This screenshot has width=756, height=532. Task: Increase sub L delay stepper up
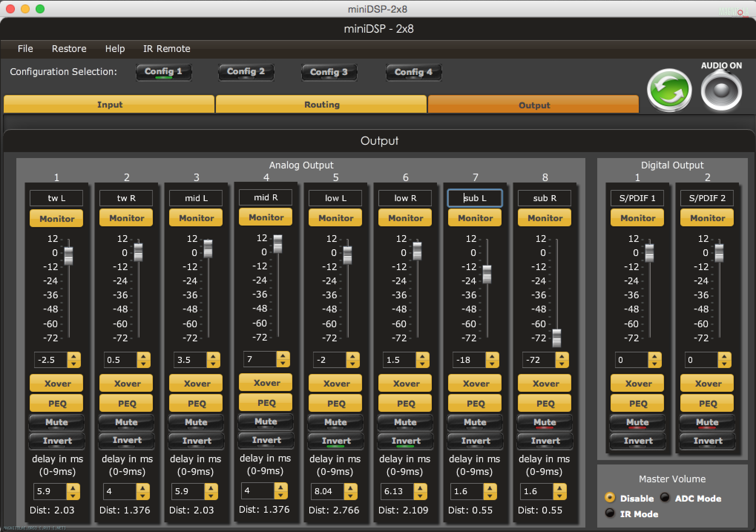pyautogui.click(x=490, y=487)
